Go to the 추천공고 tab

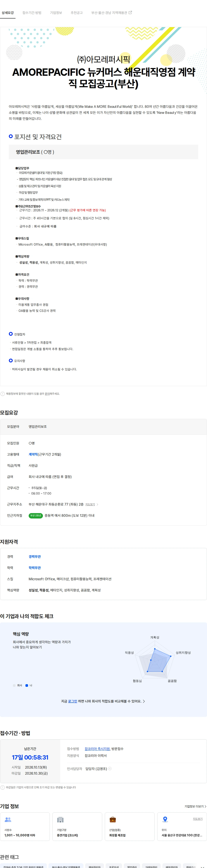(x=77, y=13)
